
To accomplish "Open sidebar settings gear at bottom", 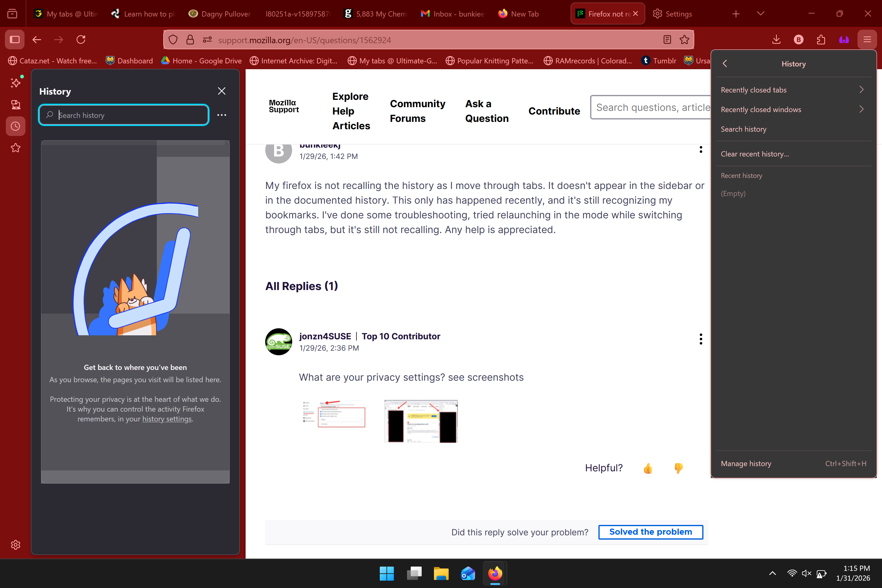I will click(x=15, y=545).
